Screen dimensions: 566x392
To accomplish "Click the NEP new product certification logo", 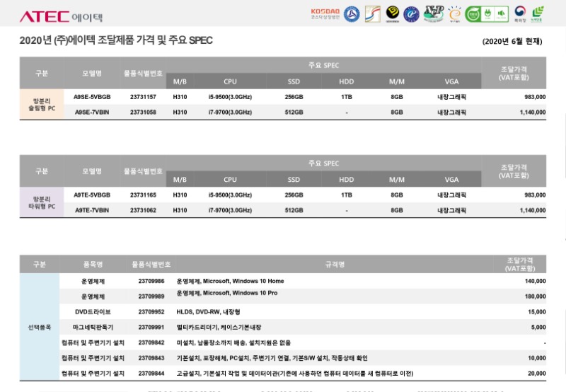I will pos(434,13).
